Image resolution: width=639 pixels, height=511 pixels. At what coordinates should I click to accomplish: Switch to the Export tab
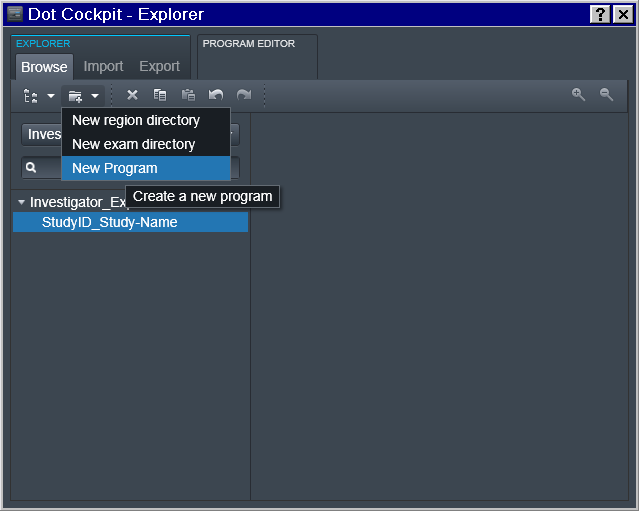[x=159, y=66]
